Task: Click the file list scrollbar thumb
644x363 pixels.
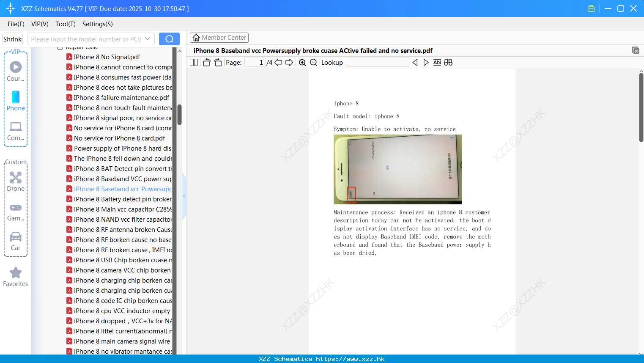Action: [179, 115]
